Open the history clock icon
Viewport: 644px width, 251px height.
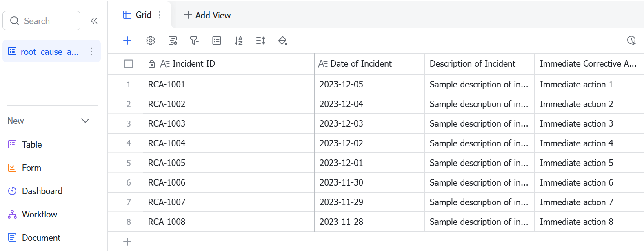pyautogui.click(x=631, y=40)
